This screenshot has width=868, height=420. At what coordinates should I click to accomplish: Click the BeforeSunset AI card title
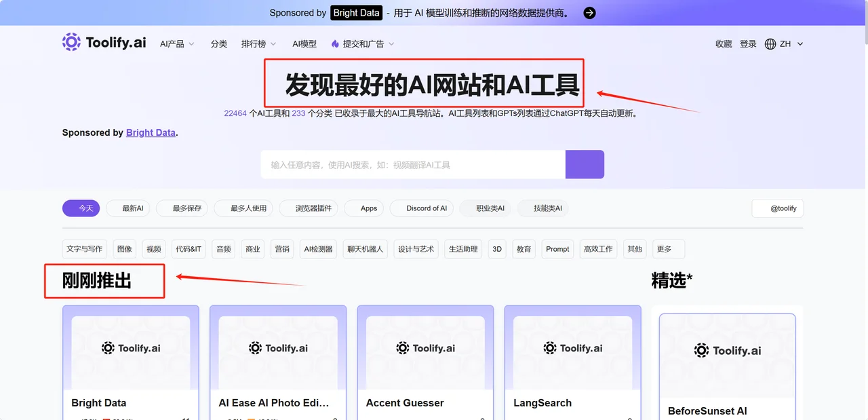pos(707,411)
